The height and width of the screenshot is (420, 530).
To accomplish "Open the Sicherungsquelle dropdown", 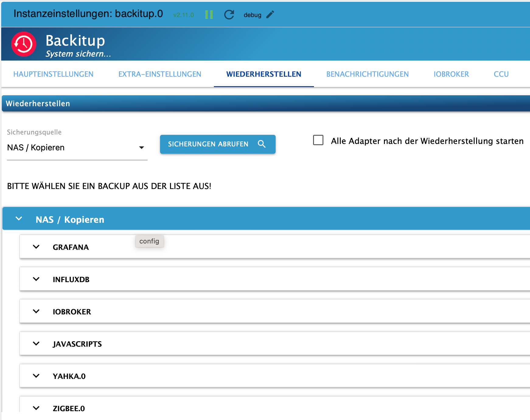I will point(77,148).
